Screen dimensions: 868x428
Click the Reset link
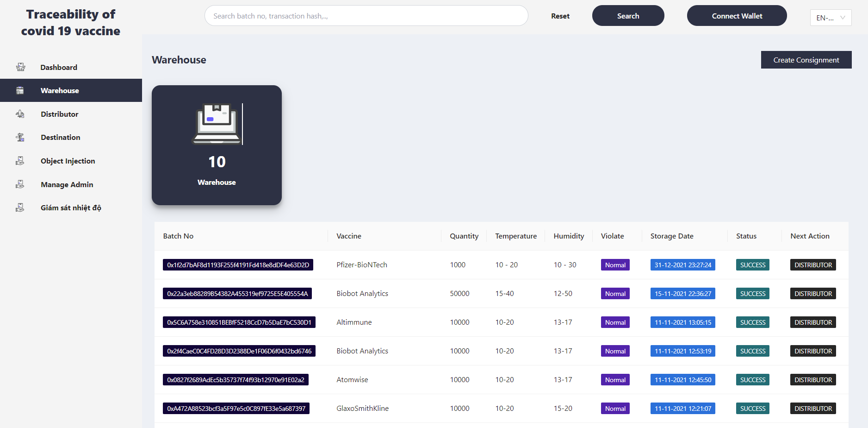click(560, 16)
